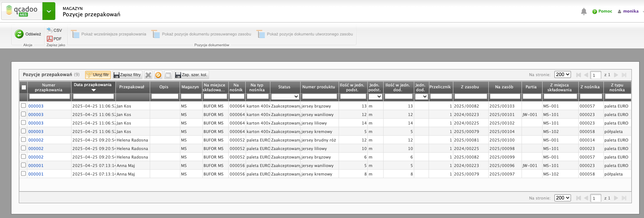Click Pokaż pozycje dokumentu utworzonego zasobu

305,34
